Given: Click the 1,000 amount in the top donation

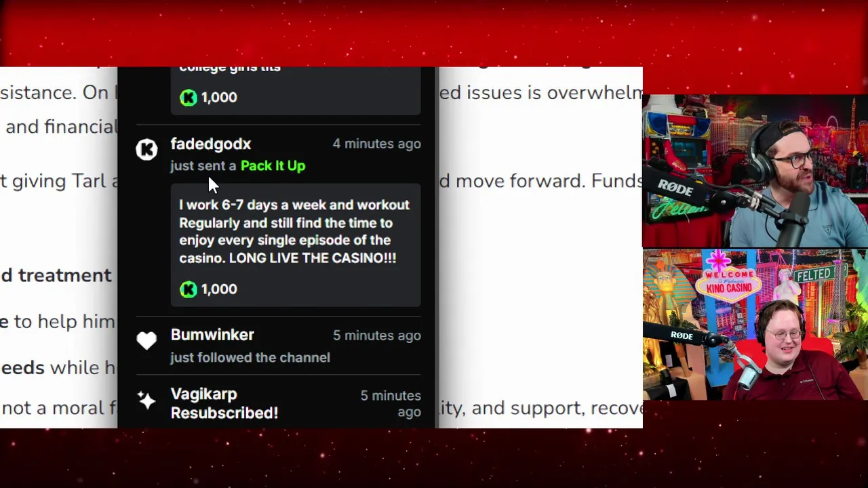Looking at the screenshot, I should coord(219,98).
